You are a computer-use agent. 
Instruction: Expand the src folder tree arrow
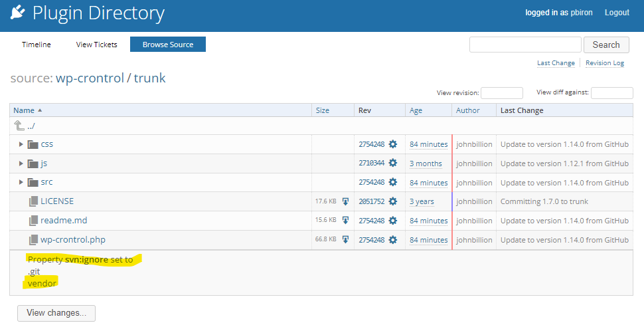pos(21,182)
